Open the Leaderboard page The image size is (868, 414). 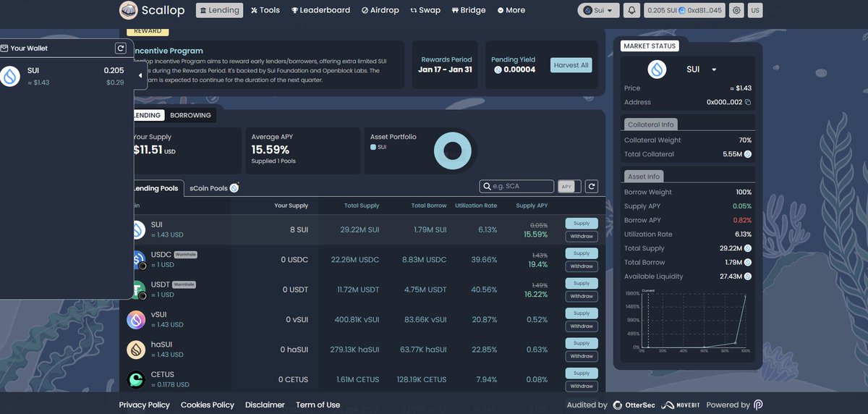pos(320,10)
